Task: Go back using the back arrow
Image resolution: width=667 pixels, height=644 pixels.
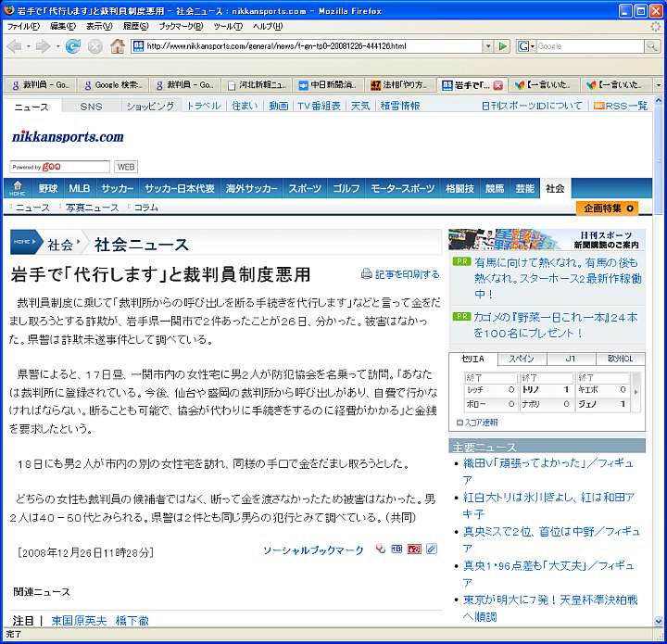Action: pyautogui.click(x=17, y=46)
